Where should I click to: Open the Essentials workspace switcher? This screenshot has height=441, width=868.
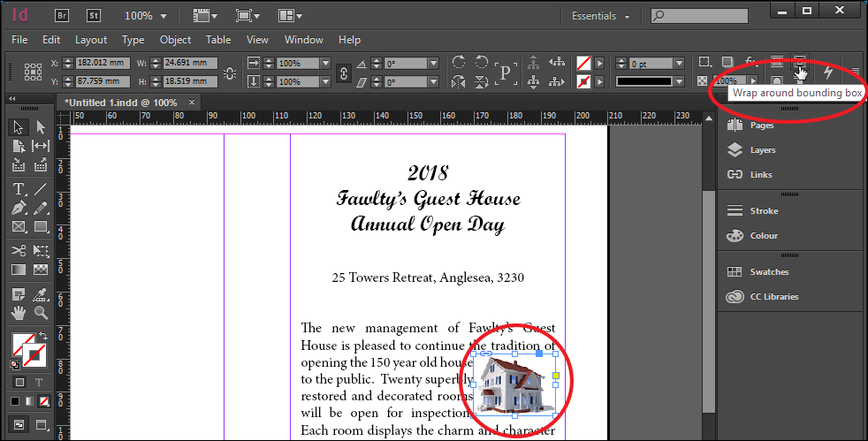(601, 16)
